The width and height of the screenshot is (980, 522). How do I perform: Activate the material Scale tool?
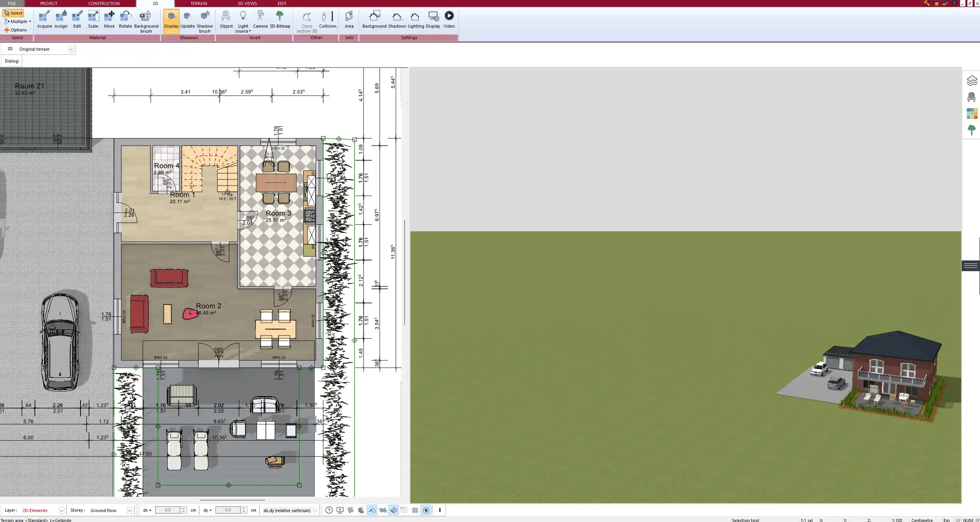93,20
